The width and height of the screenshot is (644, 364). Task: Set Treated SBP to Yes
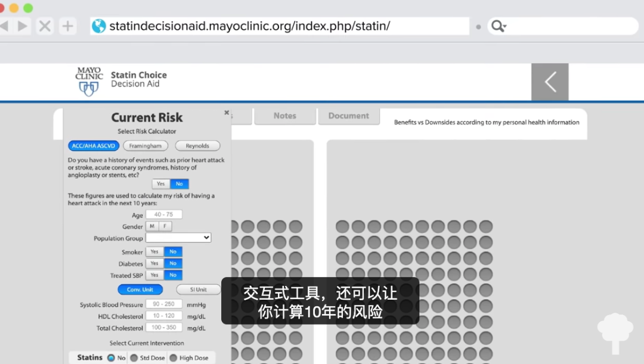tap(154, 275)
